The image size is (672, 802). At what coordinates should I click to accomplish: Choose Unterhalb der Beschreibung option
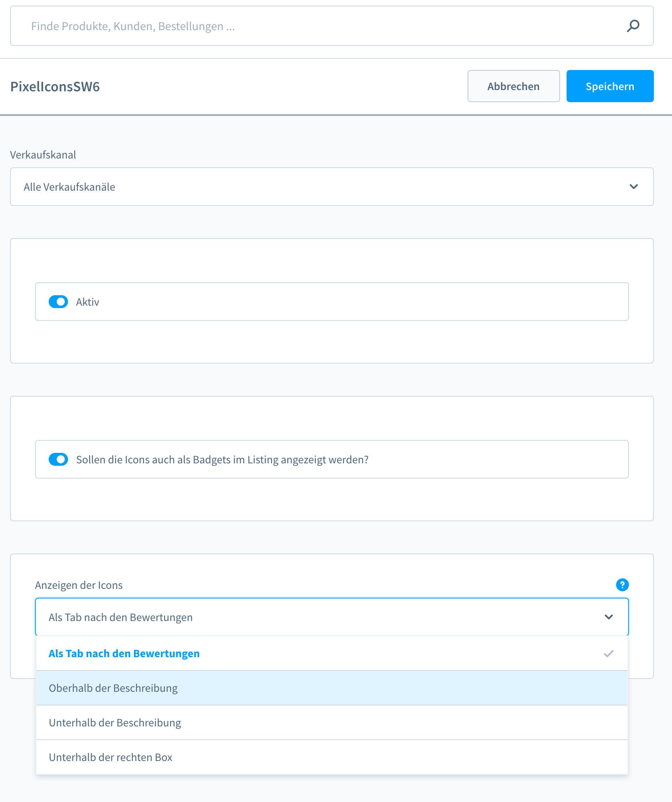click(x=332, y=723)
